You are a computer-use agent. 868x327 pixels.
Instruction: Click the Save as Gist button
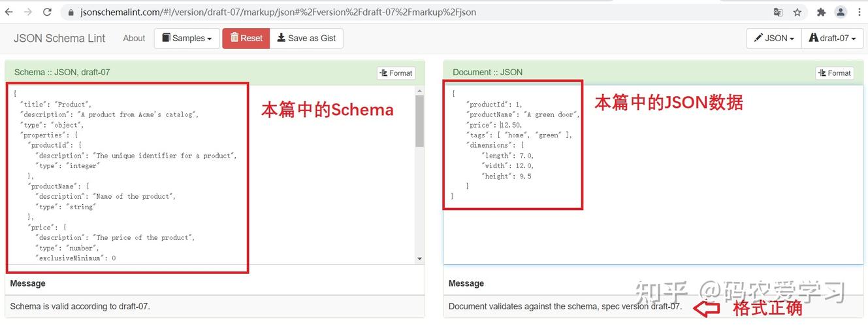[x=306, y=38]
